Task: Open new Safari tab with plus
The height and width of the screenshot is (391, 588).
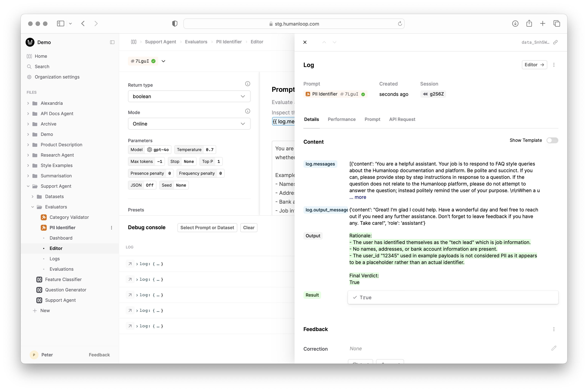Action: [x=543, y=24]
